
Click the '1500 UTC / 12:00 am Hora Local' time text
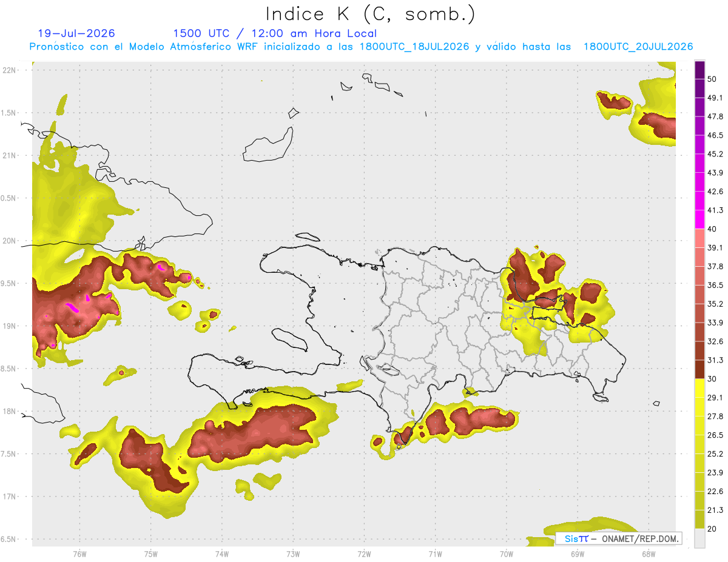(275, 33)
